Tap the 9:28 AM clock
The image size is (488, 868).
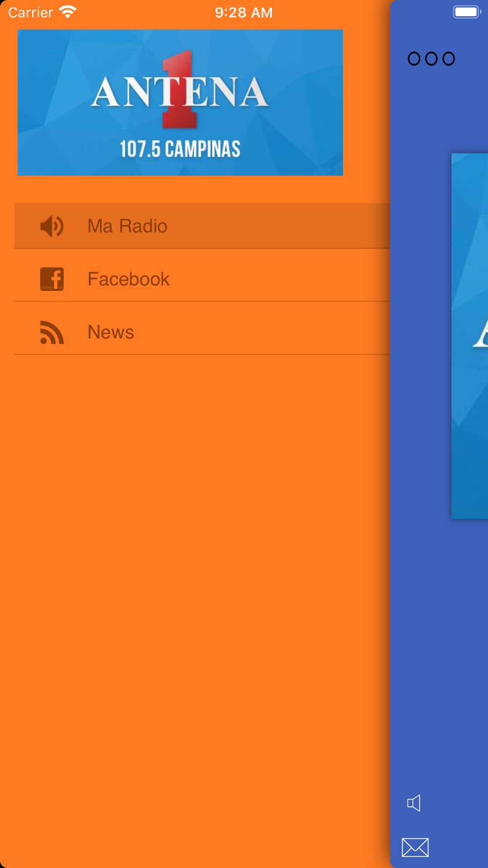click(x=244, y=12)
